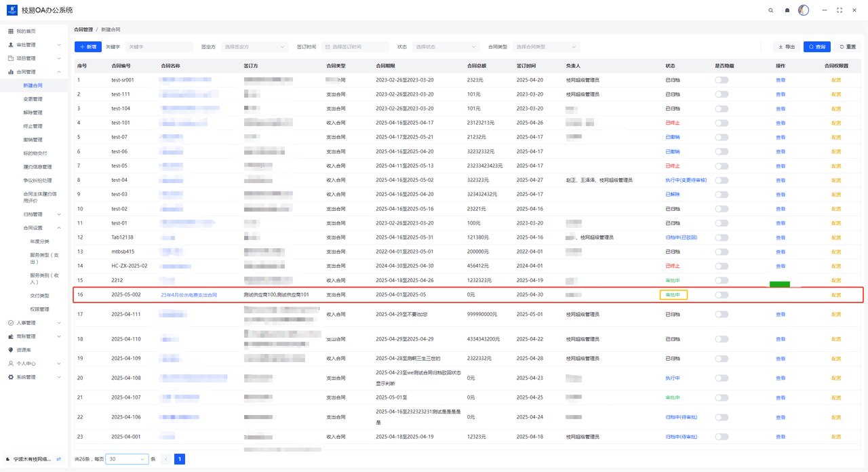Toggle 是否隐藏 switch for test-sr001 row
This screenshot has height=472, width=868.
(722, 80)
